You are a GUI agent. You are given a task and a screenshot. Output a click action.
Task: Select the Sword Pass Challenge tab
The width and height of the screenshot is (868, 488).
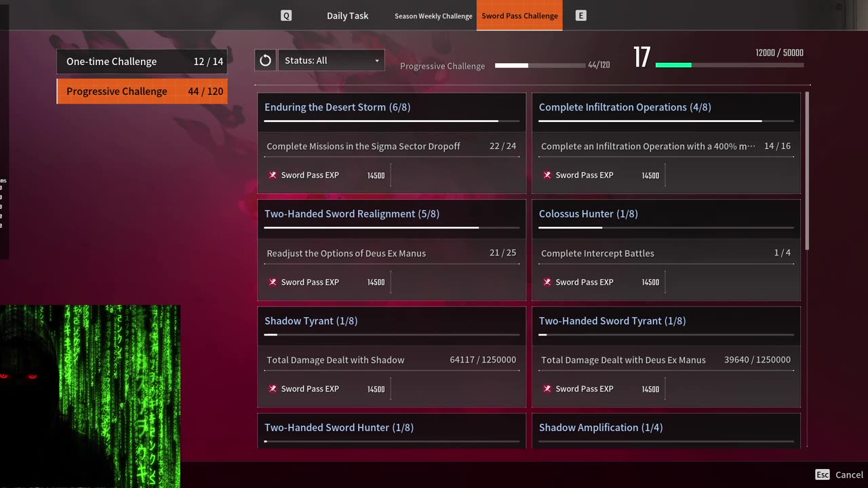coord(520,16)
